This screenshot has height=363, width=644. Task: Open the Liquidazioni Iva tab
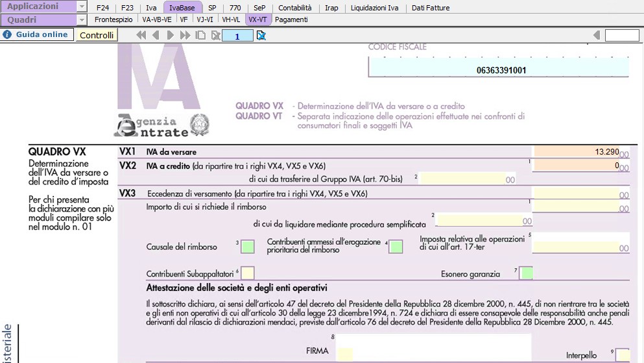click(x=375, y=8)
